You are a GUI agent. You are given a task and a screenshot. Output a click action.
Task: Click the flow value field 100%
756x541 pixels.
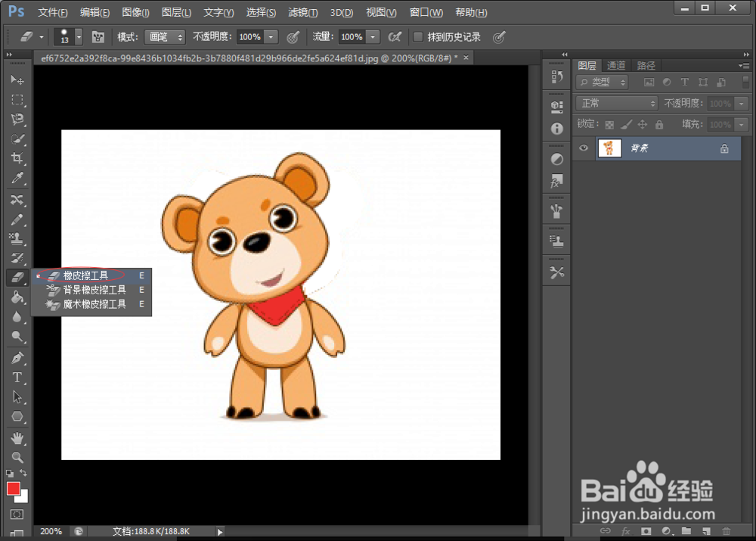click(x=352, y=36)
